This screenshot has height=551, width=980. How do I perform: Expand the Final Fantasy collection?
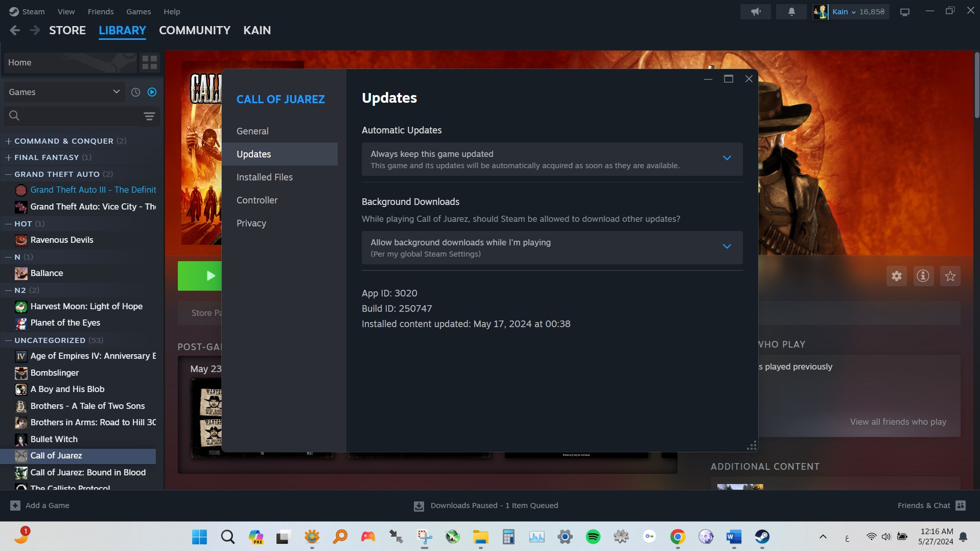click(8, 157)
